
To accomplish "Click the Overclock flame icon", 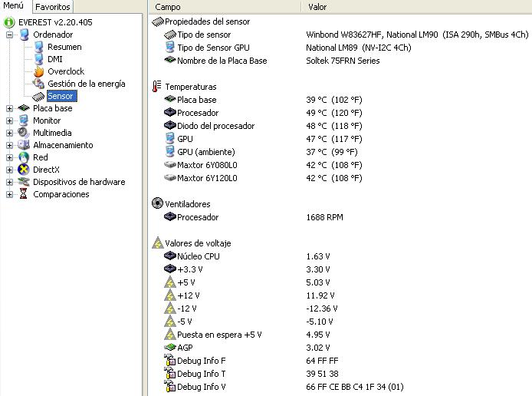I will pyautogui.click(x=38, y=71).
